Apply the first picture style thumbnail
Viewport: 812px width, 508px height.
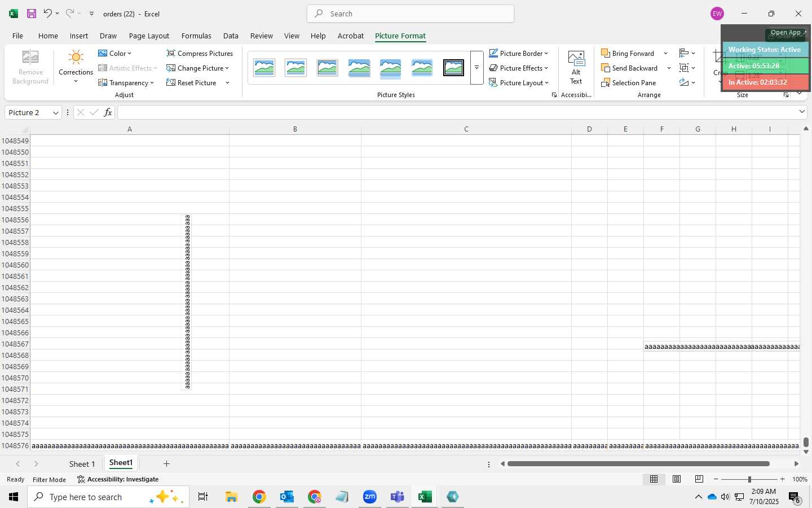264,68
